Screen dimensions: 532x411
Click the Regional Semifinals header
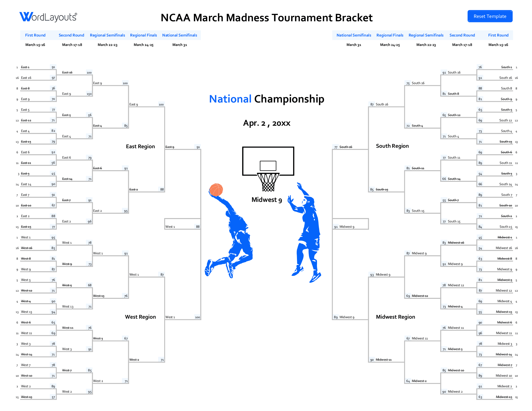pos(107,35)
